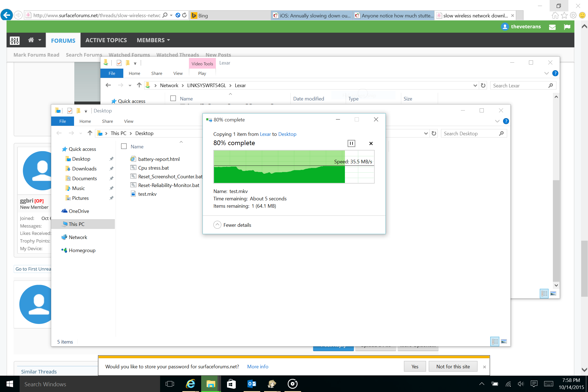Image resolution: width=588 pixels, height=392 pixels.
Task: Open forum alerts flag icon
Action: point(567,27)
